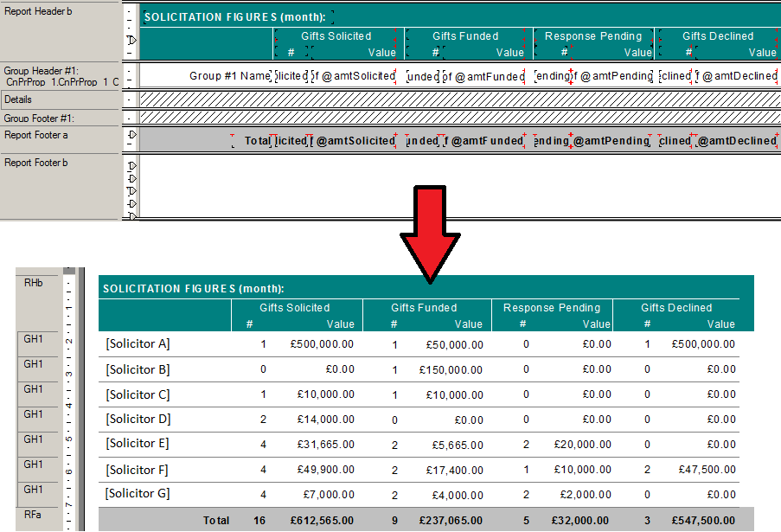Image resolution: width=781 pixels, height=532 pixels.
Task: Select the Report Footer b section label
Action: [35, 163]
